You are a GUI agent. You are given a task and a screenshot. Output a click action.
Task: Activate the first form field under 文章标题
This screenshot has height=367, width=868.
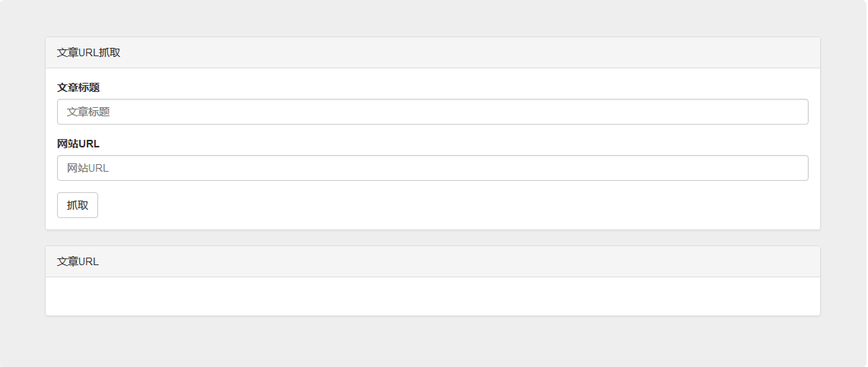432,112
